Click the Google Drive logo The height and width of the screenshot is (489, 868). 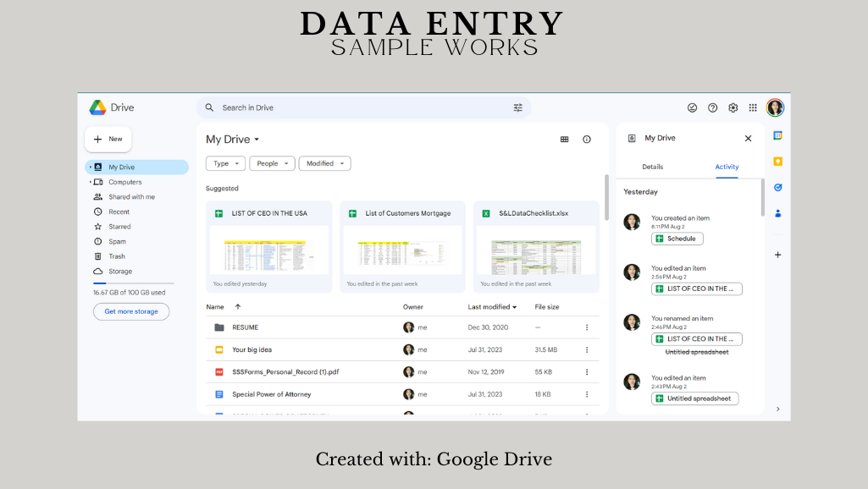(98, 107)
